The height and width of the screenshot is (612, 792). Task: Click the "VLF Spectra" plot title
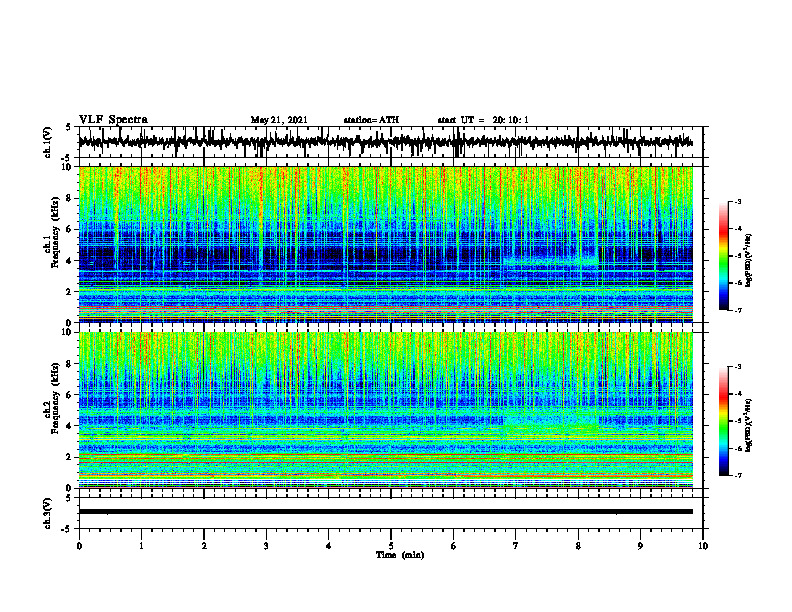coord(113,120)
